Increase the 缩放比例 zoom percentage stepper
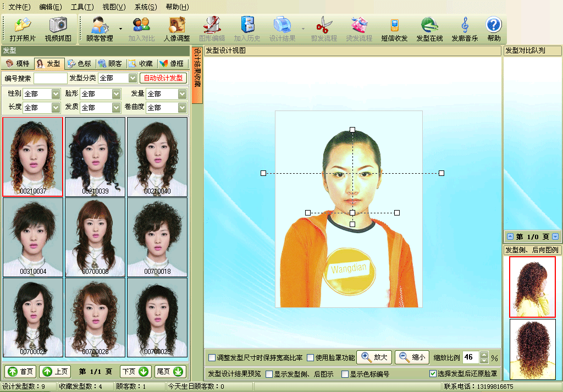Image resolution: width=563 pixels, height=392 pixels. (484, 355)
